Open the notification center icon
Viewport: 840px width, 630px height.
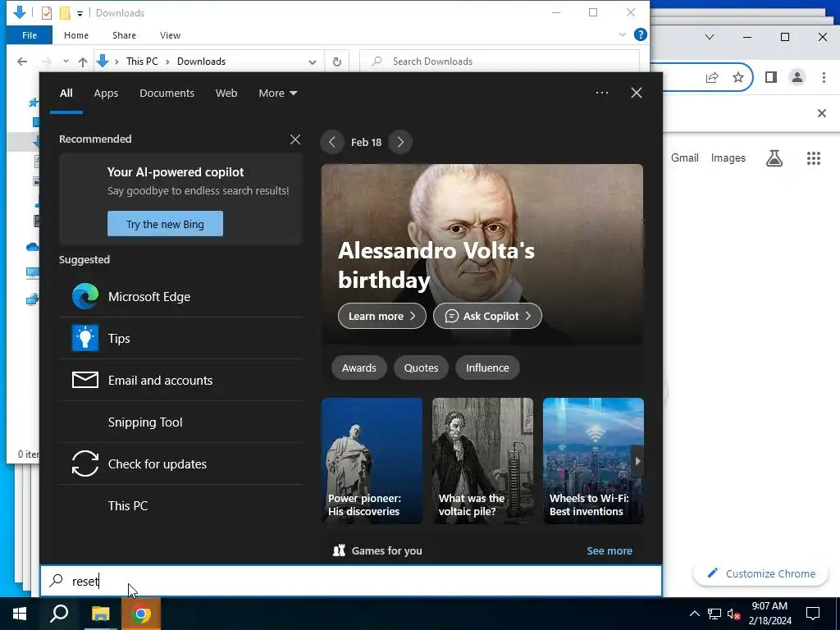coord(813,614)
